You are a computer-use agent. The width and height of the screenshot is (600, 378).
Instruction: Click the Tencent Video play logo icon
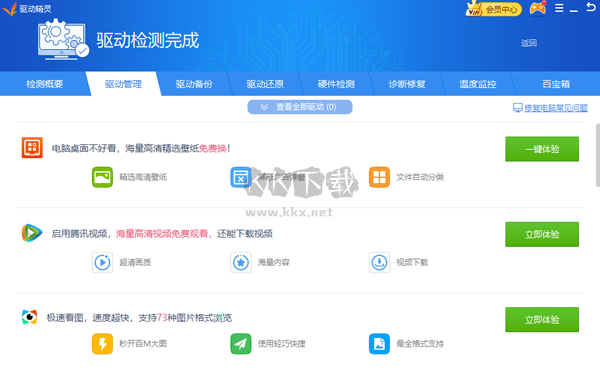pos(32,233)
